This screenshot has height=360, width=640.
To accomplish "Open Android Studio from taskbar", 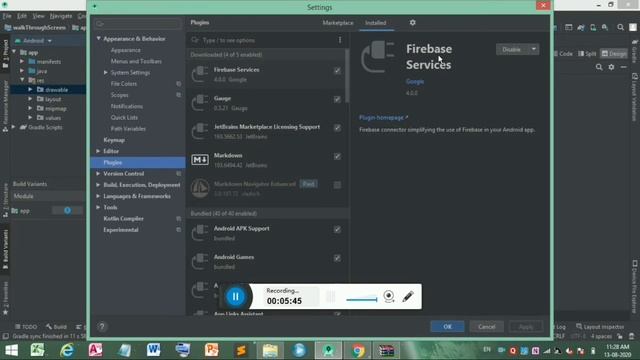I will coord(328,351).
